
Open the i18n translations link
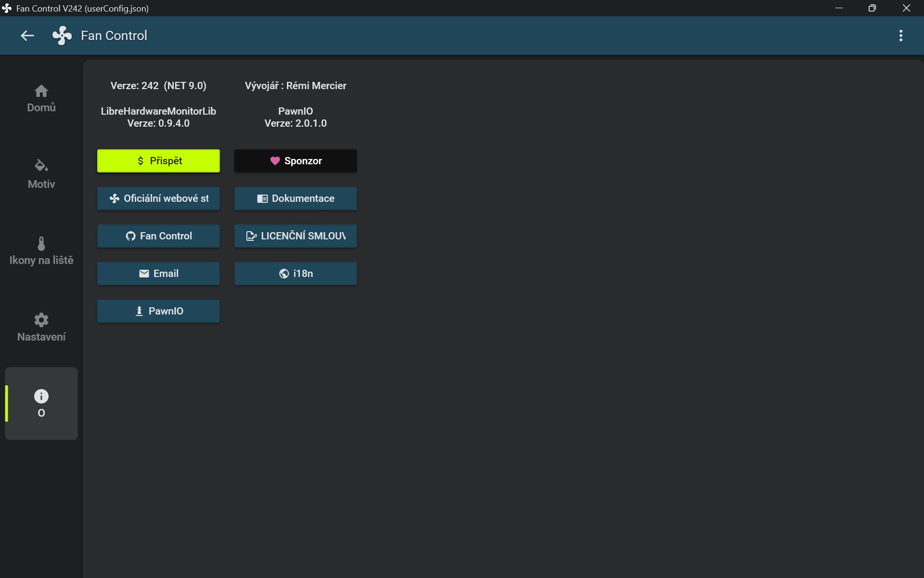[295, 274]
